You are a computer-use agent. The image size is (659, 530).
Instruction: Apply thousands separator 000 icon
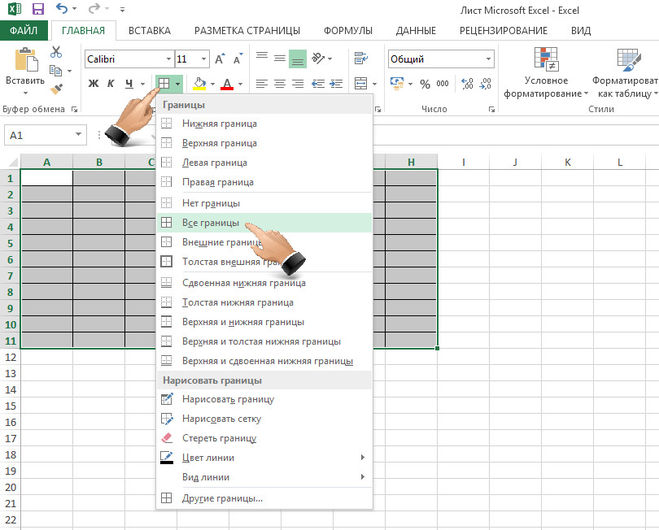[443, 84]
